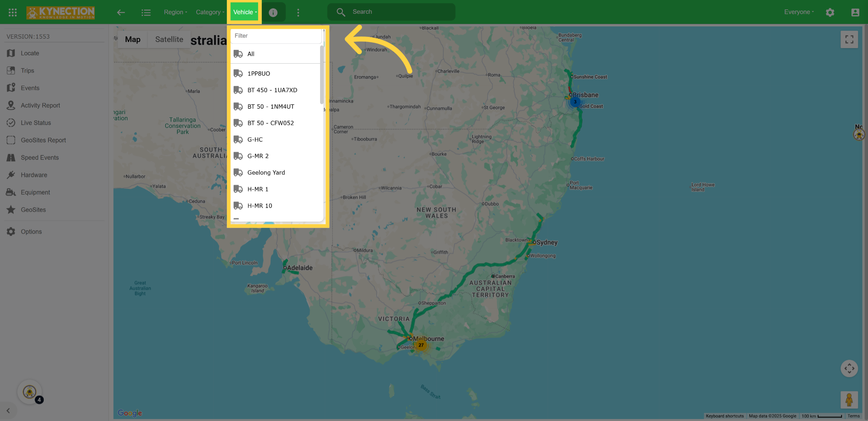This screenshot has width=868, height=421.
Task: Expand the Region dropdown
Action: tap(175, 12)
